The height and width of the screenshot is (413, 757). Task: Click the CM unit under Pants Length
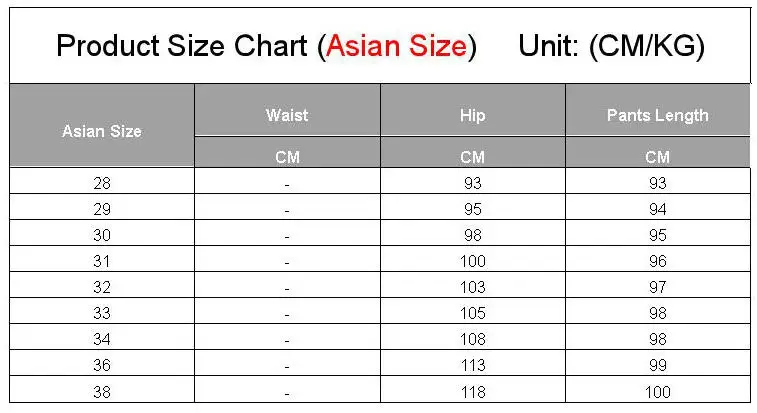tap(658, 157)
